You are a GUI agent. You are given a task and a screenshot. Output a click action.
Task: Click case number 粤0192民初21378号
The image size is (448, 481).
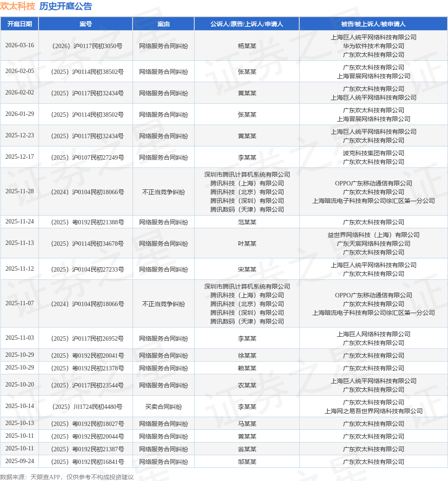click(x=87, y=368)
